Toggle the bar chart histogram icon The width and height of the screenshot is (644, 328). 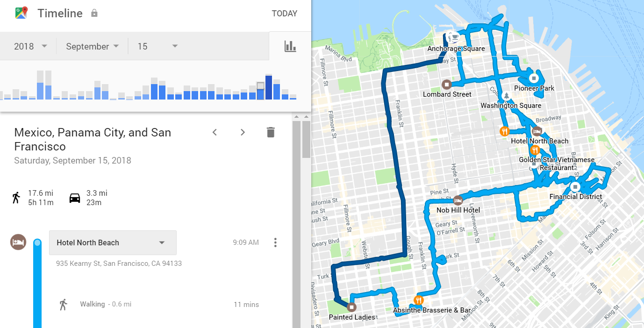tap(290, 46)
